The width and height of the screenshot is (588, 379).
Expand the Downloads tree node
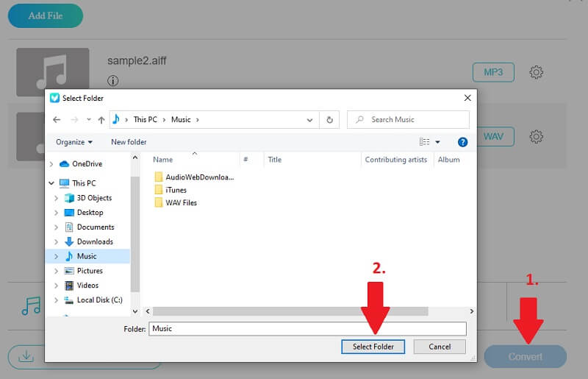click(x=57, y=241)
